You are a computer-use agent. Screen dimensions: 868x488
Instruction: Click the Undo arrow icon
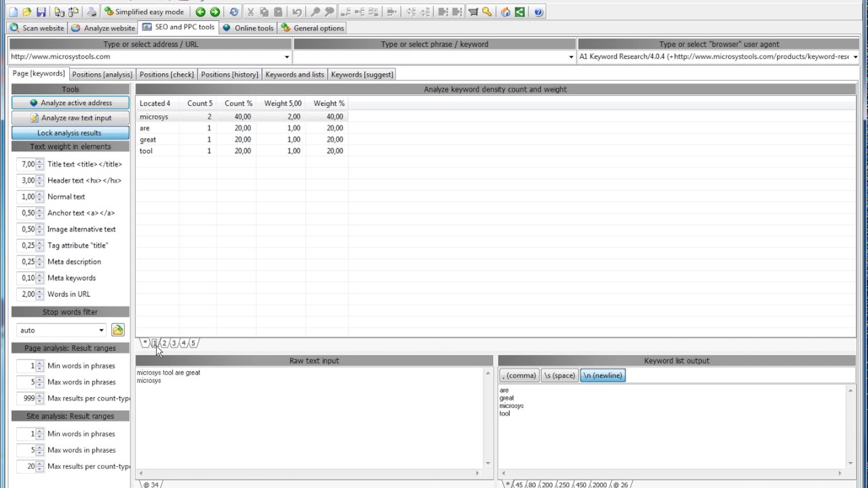coord(297,12)
